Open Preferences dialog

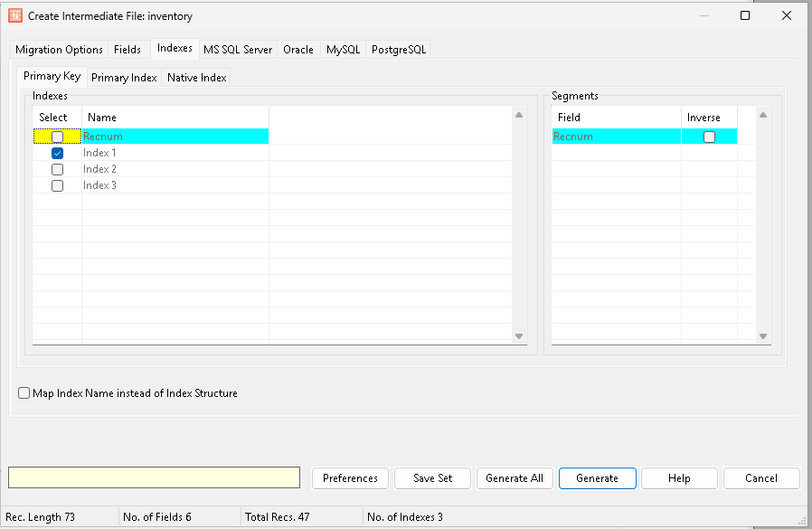[x=350, y=478]
